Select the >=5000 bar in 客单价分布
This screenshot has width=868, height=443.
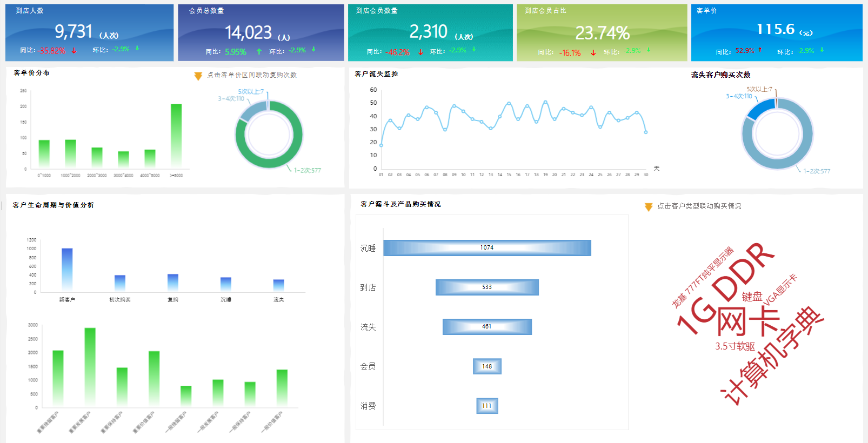pyautogui.click(x=176, y=135)
